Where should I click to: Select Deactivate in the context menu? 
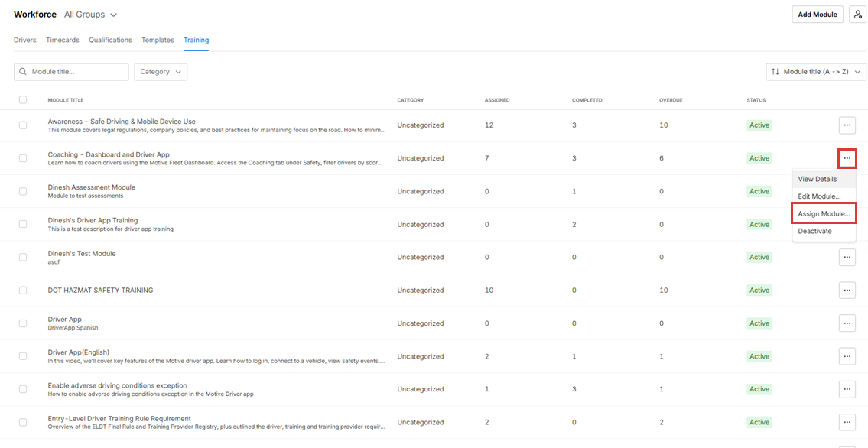(814, 231)
